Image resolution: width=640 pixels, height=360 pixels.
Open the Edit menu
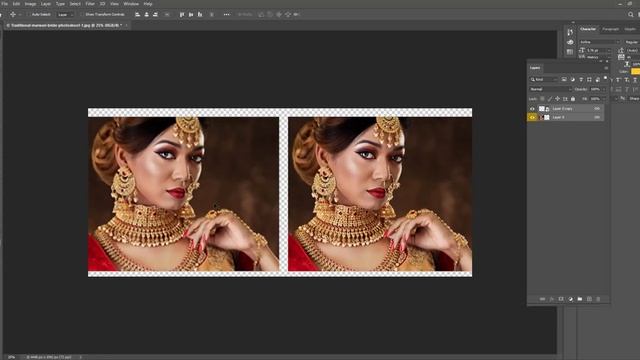pyautogui.click(x=16, y=4)
